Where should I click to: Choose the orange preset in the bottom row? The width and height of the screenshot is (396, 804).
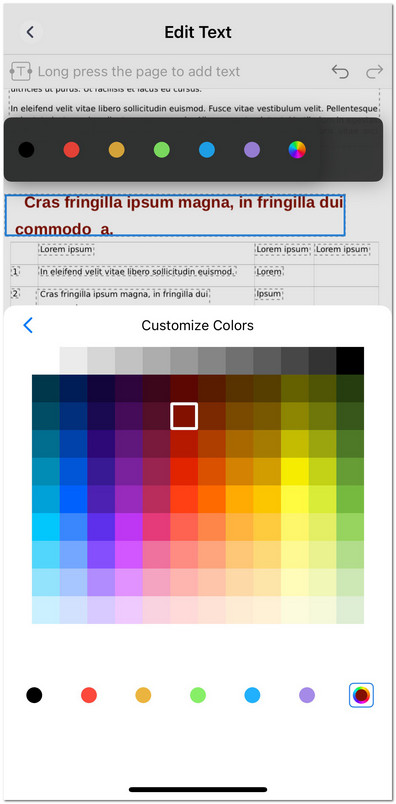(143, 695)
